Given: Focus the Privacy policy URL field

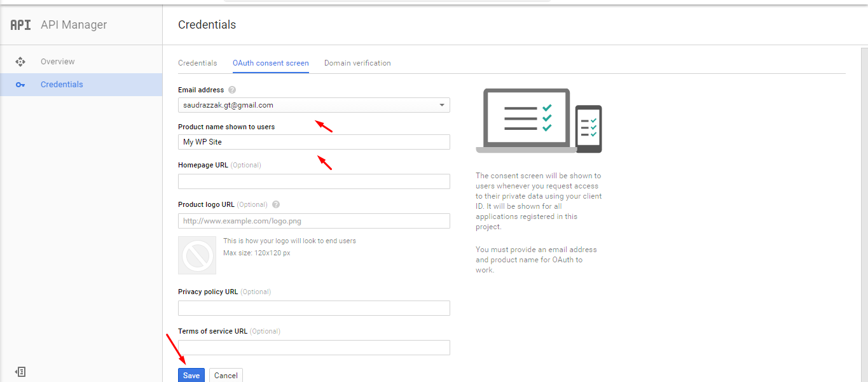Looking at the screenshot, I should pos(314,308).
